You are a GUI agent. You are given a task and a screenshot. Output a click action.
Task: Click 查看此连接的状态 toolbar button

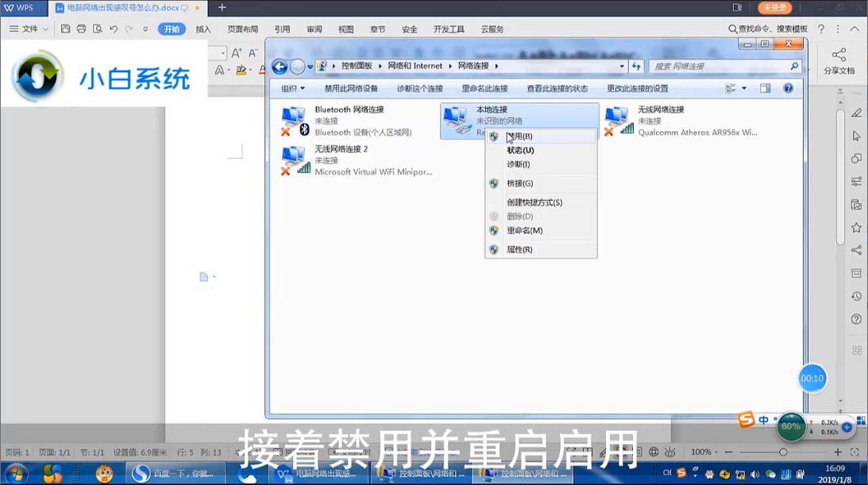tap(557, 88)
